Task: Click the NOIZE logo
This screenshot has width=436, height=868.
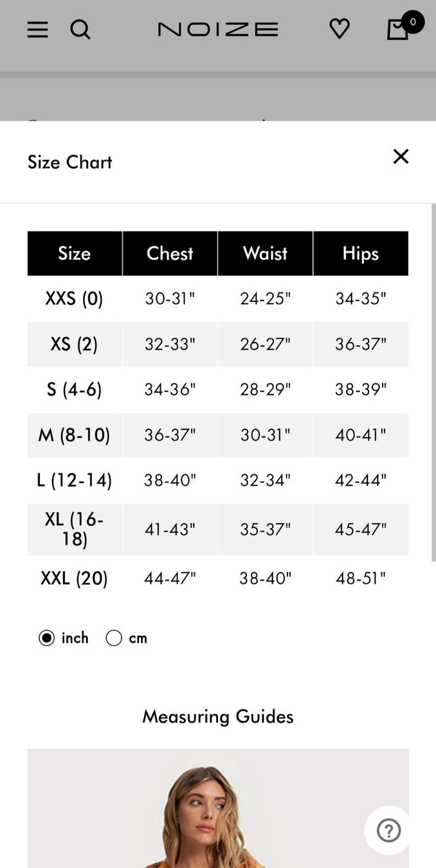Action: 218,30
